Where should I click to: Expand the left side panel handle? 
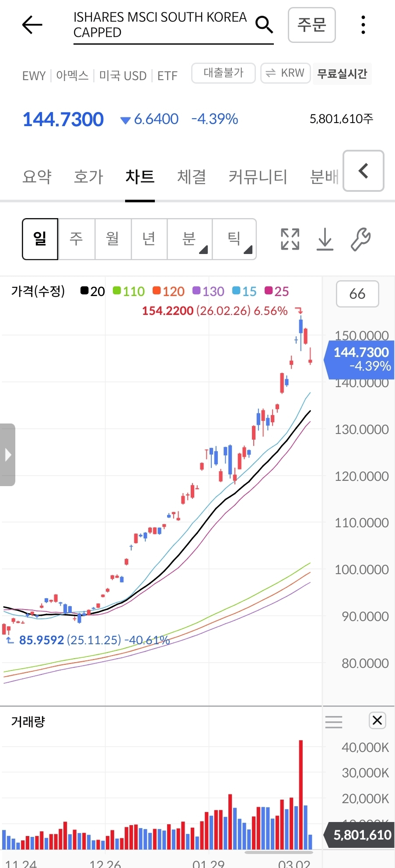7,455
